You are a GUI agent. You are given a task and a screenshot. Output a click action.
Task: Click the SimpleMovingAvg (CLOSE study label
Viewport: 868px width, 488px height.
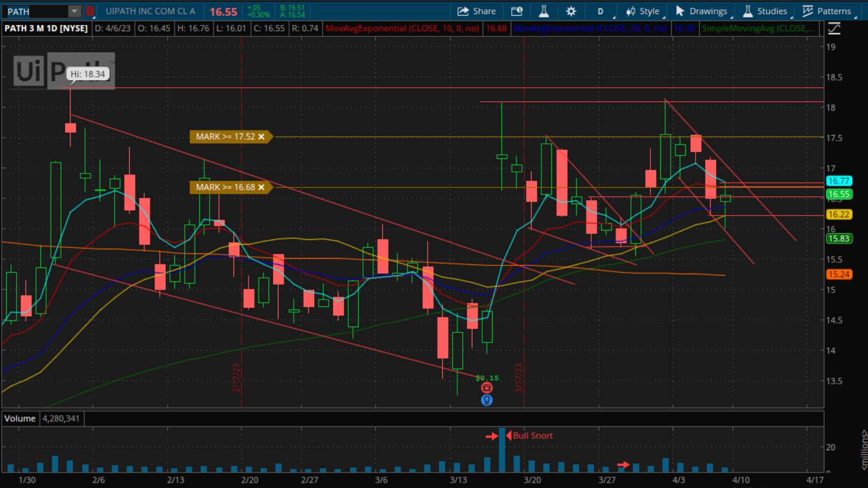[x=758, y=28]
